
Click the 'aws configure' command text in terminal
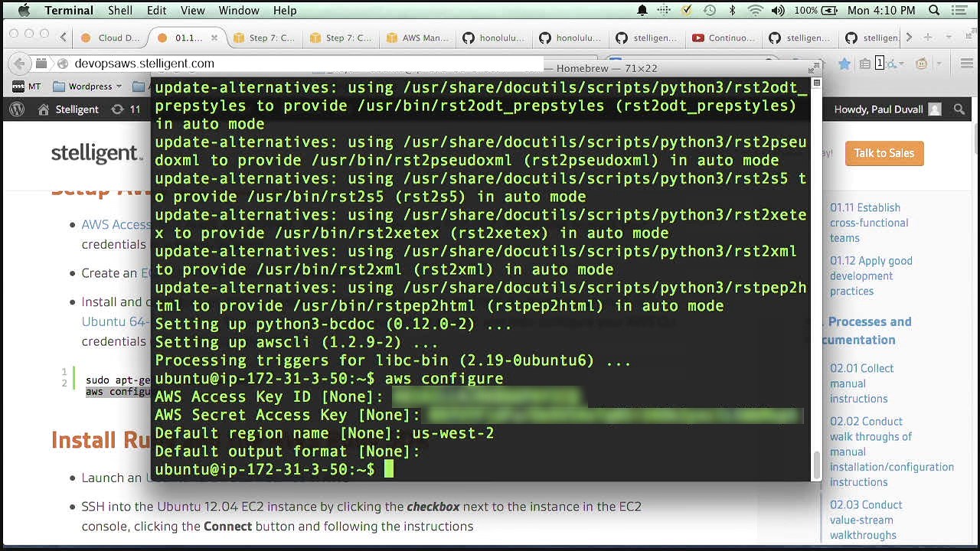tap(444, 379)
